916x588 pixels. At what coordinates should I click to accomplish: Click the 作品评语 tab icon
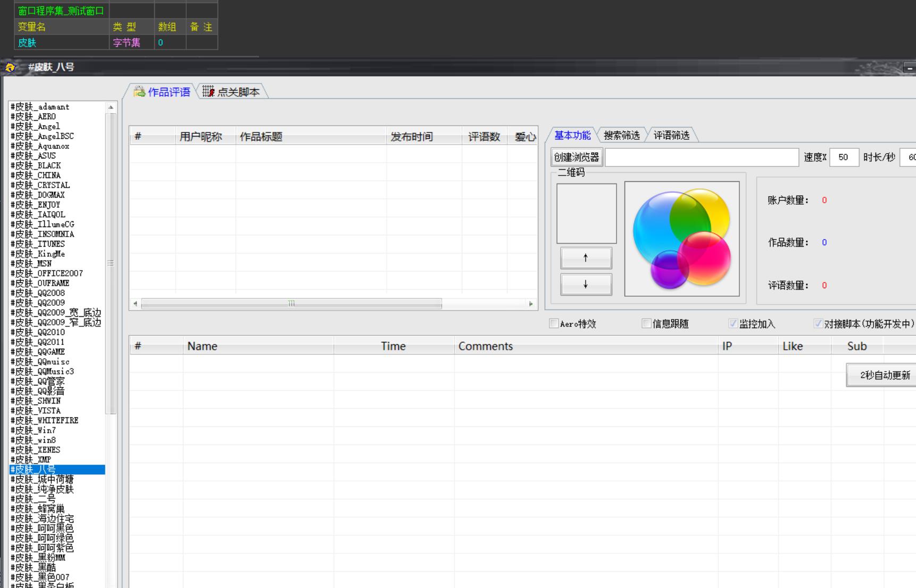(x=139, y=92)
